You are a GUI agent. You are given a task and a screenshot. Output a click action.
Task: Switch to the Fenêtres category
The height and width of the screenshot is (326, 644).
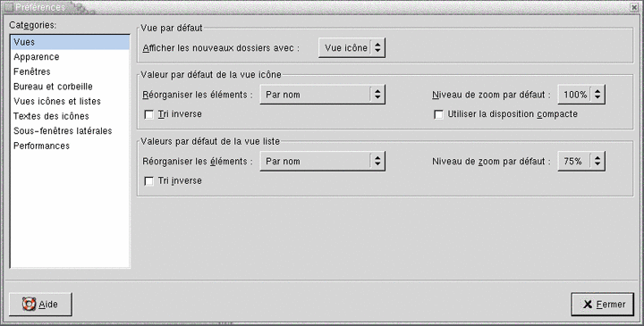click(70, 71)
